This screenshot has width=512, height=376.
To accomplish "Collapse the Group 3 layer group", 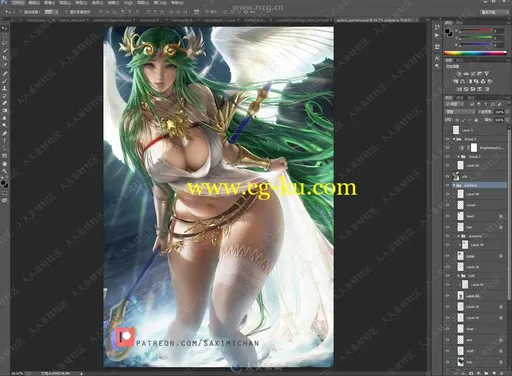I will point(454,139).
